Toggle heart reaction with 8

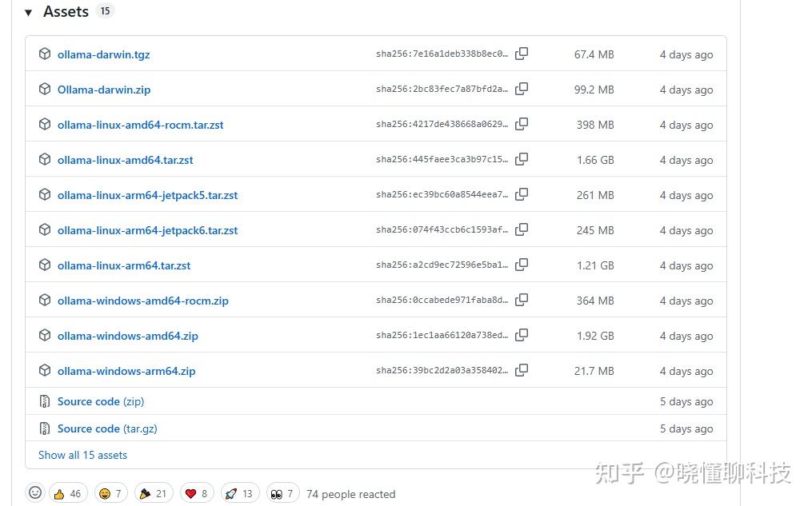point(198,493)
